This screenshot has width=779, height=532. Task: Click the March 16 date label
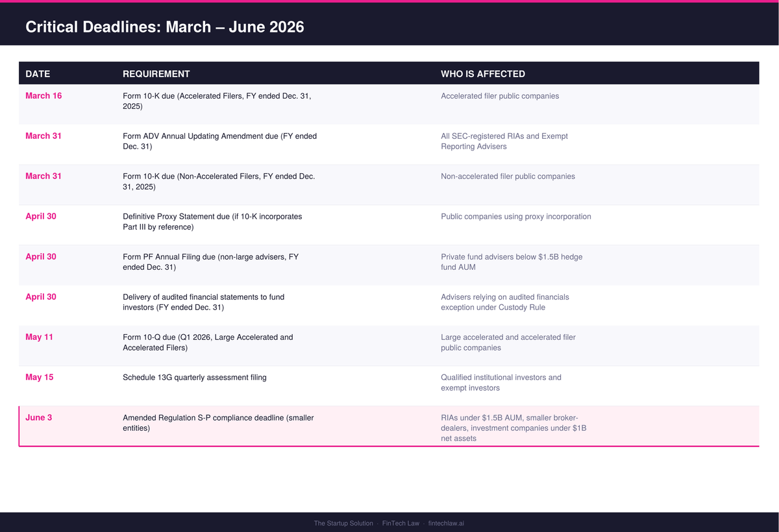[x=43, y=95]
